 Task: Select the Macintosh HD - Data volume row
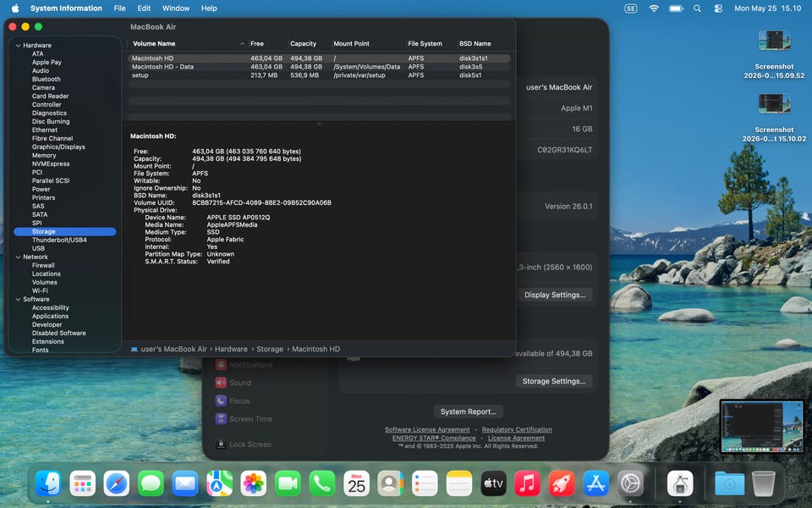point(319,67)
